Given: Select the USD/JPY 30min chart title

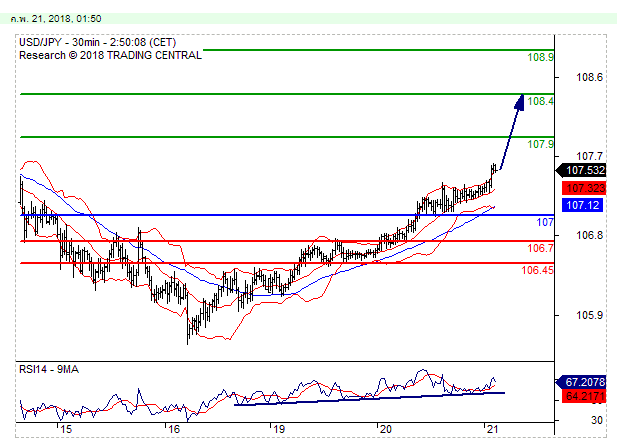Looking at the screenshot, I should [98, 42].
